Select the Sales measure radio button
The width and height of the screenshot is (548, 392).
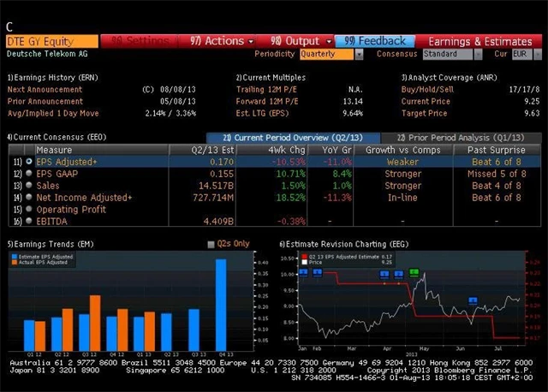point(29,185)
